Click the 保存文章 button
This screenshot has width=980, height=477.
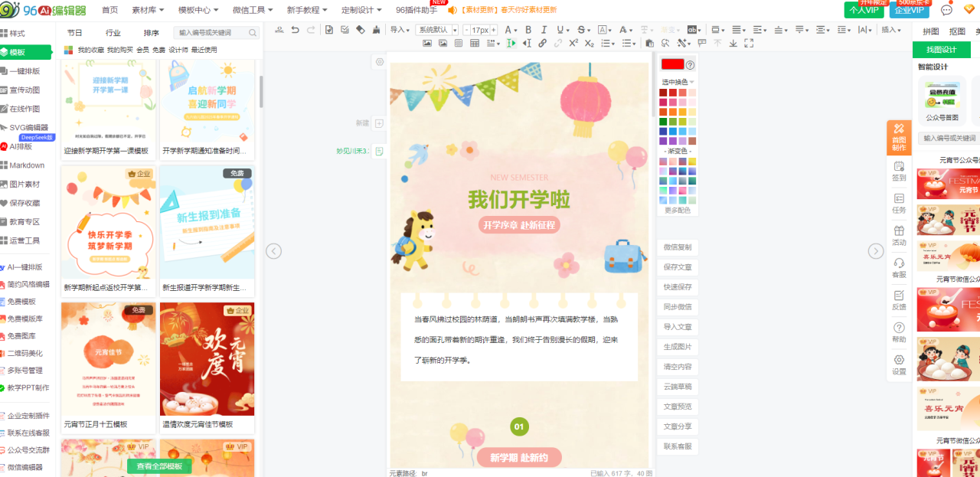click(678, 267)
